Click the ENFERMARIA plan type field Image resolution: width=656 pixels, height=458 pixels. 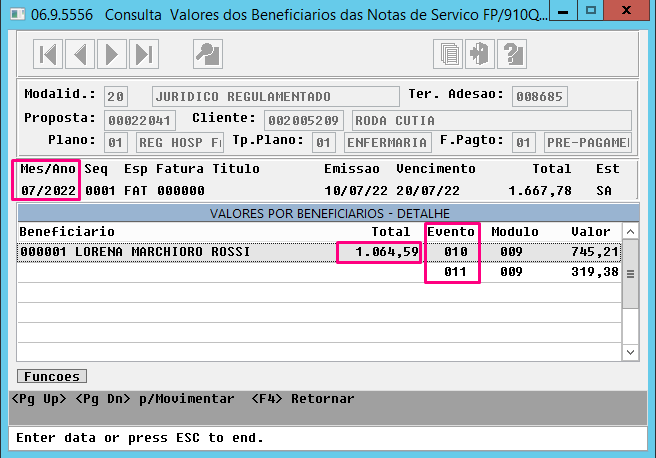(x=387, y=143)
